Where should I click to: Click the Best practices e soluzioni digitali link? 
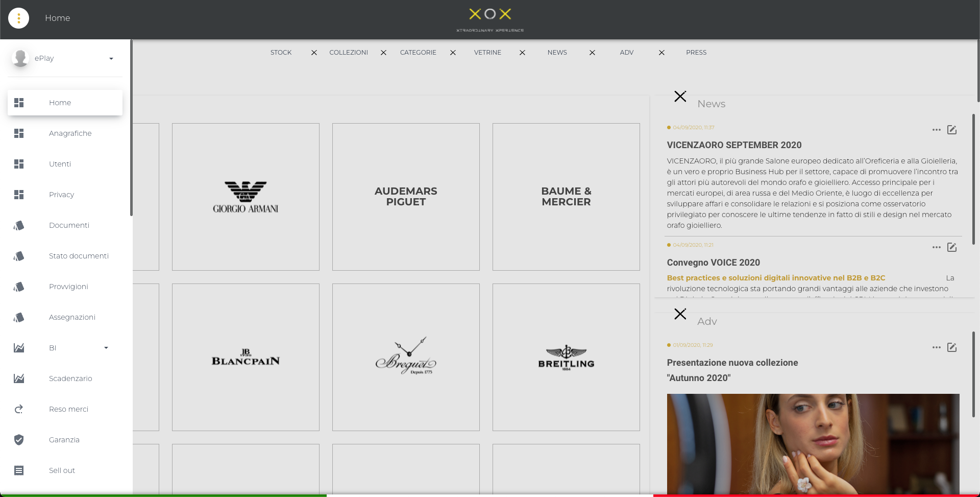776,278
